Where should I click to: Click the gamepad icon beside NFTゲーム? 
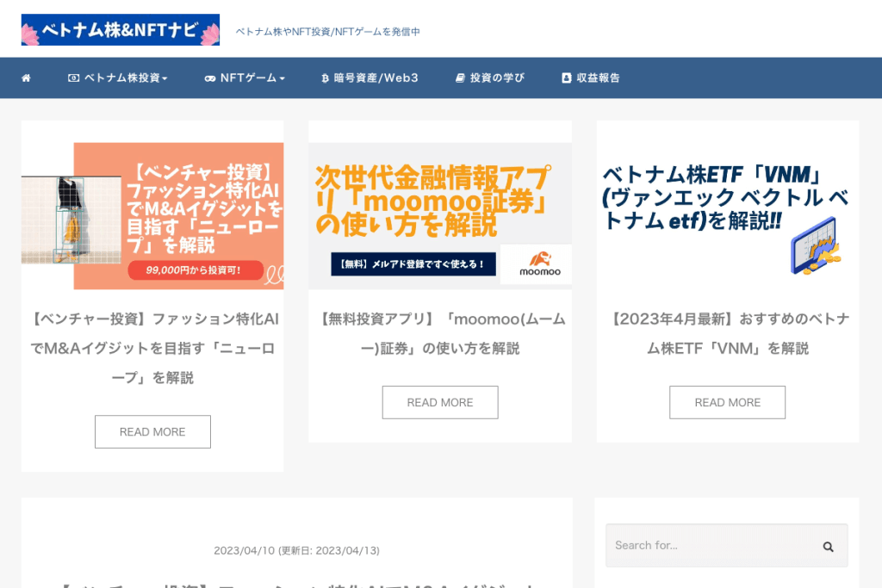tap(209, 78)
